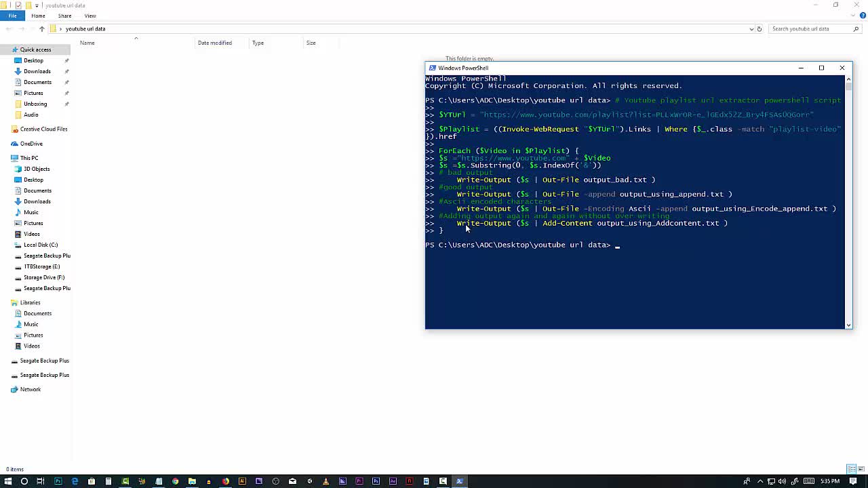This screenshot has height=488, width=868.
Task: Select Libraries in the navigation pane
Action: (30, 302)
